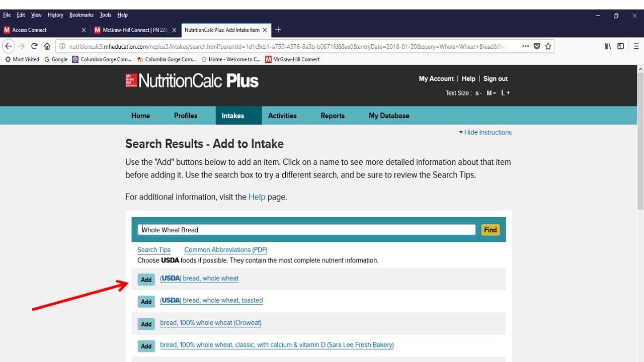The image size is (644, 362).
Task: Click the page vertical scrollbar
Action: pyautogui.click(x=640, y=141)
